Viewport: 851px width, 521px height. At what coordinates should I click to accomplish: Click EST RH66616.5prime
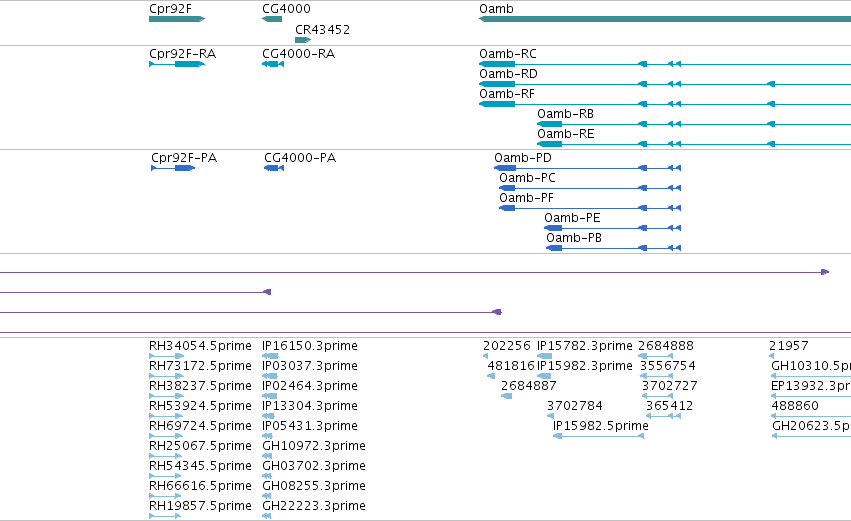(x=200, y=486)
